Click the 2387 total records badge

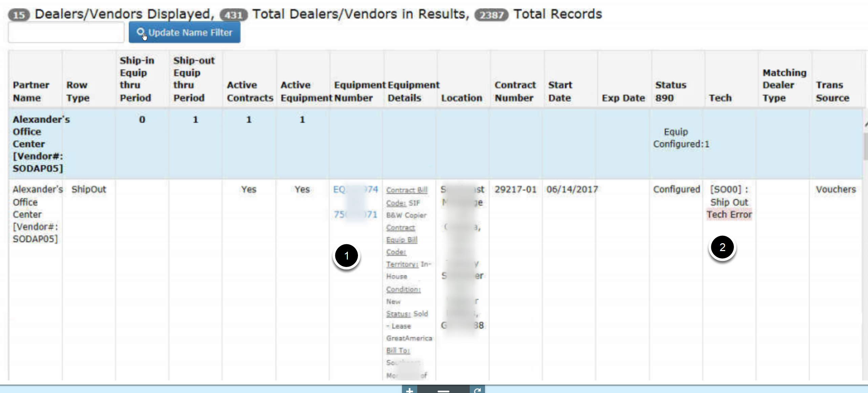[491, 15]
